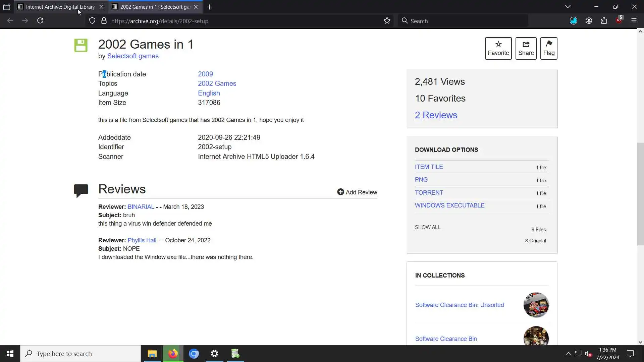Open File Explorer from taskbar

[152, 354]
